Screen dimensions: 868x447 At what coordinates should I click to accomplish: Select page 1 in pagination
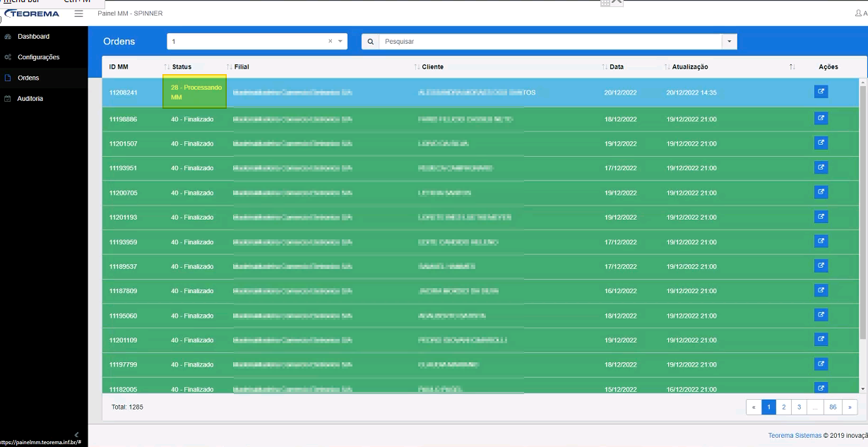pyautogui.click(x=768, y=407)
